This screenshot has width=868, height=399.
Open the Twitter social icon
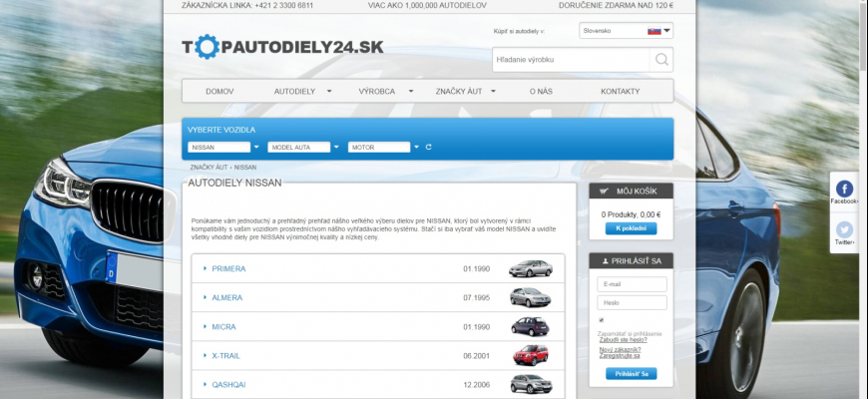(x=844, y=229)
